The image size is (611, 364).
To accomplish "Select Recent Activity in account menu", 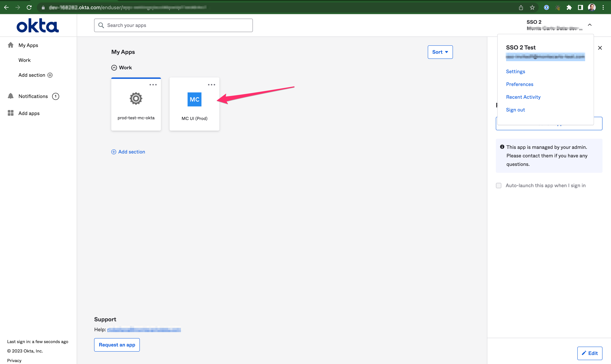I will 523,97.
